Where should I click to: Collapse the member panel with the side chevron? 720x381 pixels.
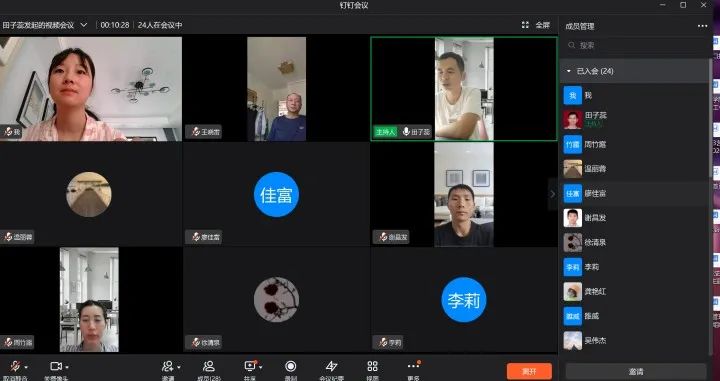click(x=553, y=194)
